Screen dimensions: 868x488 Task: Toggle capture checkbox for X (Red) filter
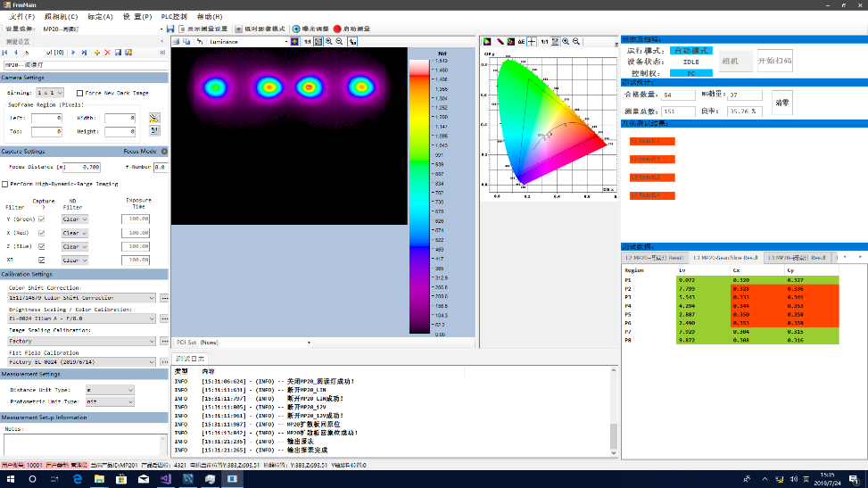[x=42, y=233]
